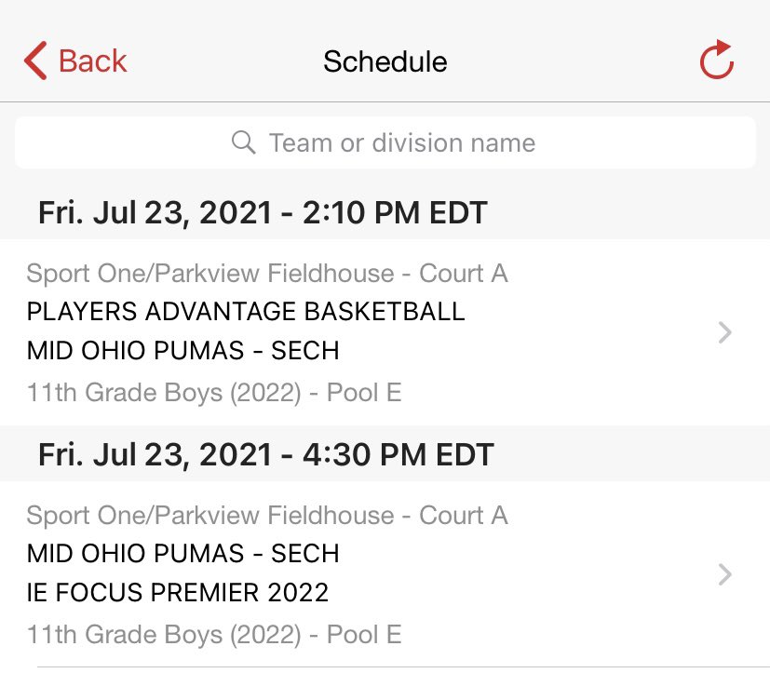Select PLAYERS ADVANTAGE BASKETBALL team name

click(x=246, y=312)
